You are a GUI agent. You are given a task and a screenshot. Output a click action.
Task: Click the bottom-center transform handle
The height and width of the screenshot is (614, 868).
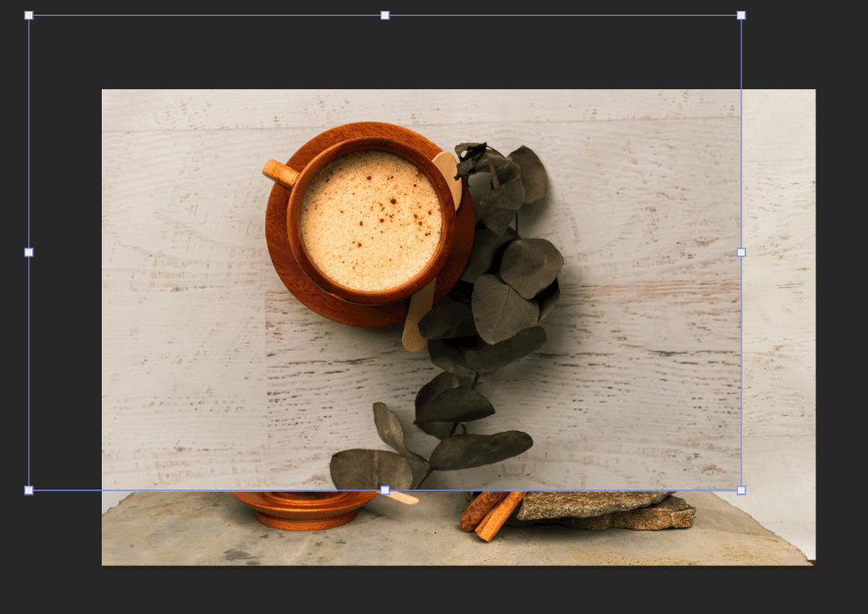pyautogui.click(x=385, y=490)
